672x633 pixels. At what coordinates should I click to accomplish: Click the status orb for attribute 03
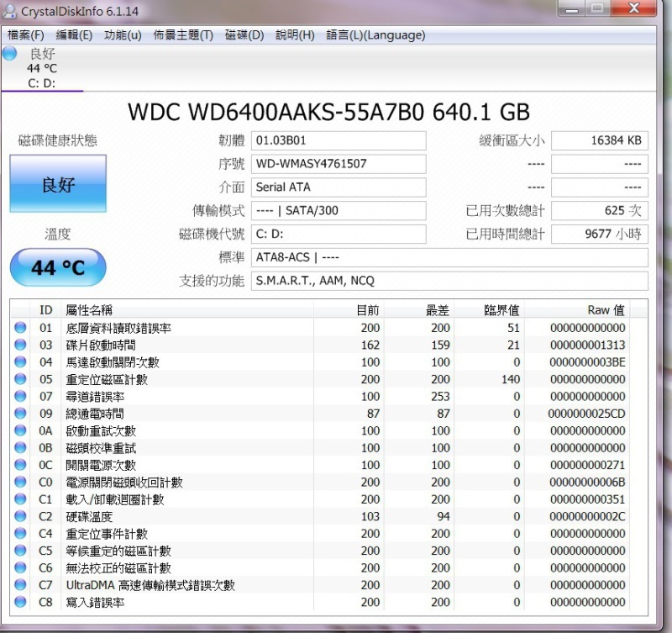(20, 345)
